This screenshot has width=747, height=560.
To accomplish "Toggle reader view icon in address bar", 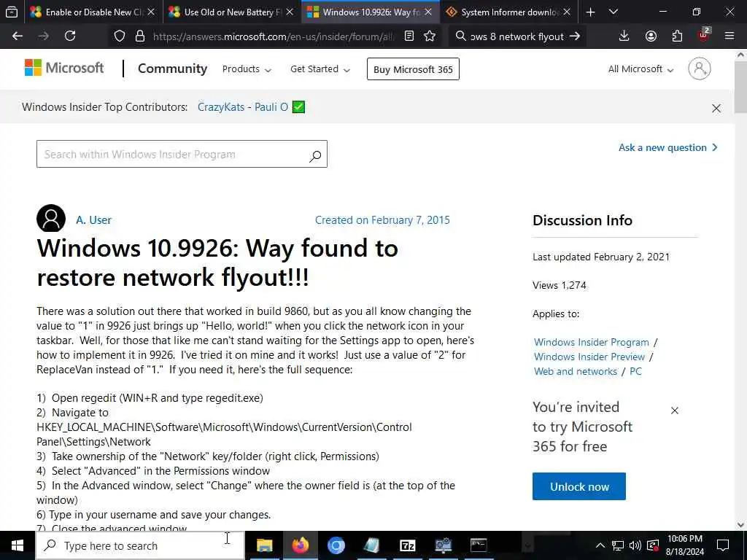I will tap(409, 36).
